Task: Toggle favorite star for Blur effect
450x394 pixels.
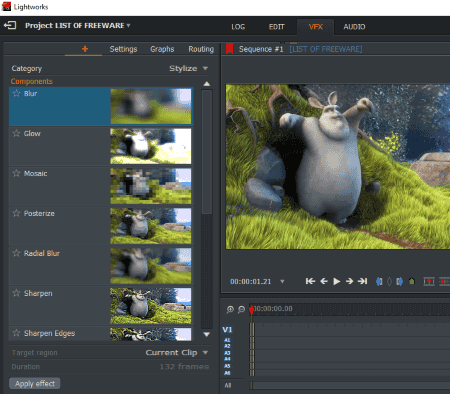Action: (x=16, y=93)
